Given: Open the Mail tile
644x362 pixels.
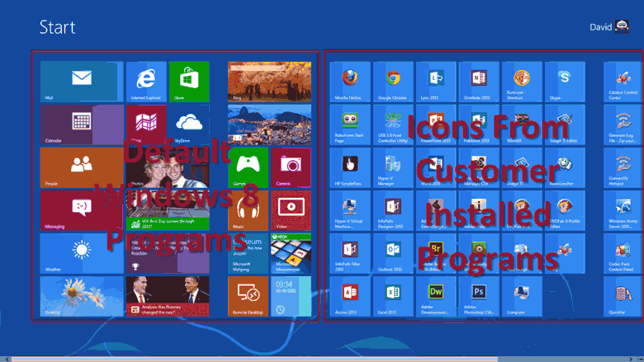Looking at the screenshot, I should (82, 82).
